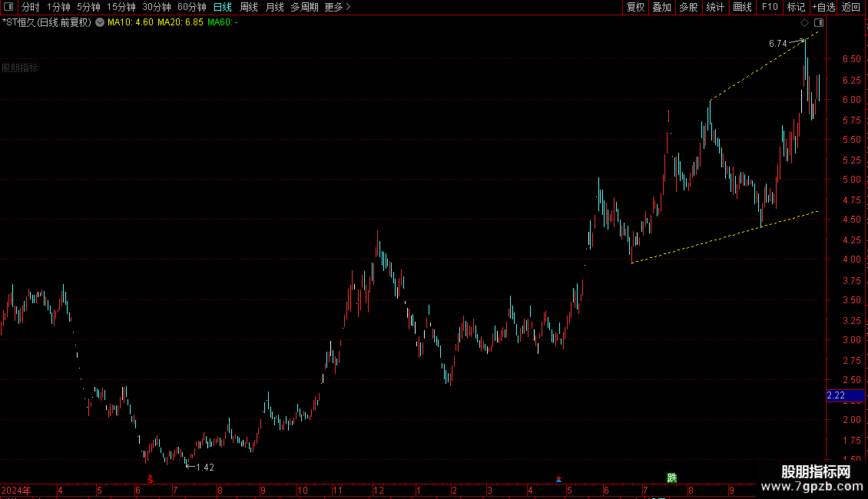Open the 多周期 multi-period view
This screenshot has height=499, width=868.
(304, 7)
